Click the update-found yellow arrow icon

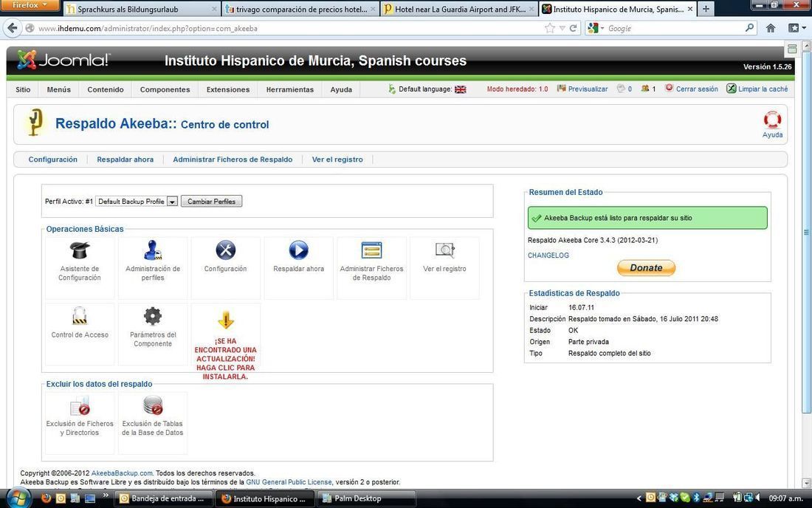[225, 320]
